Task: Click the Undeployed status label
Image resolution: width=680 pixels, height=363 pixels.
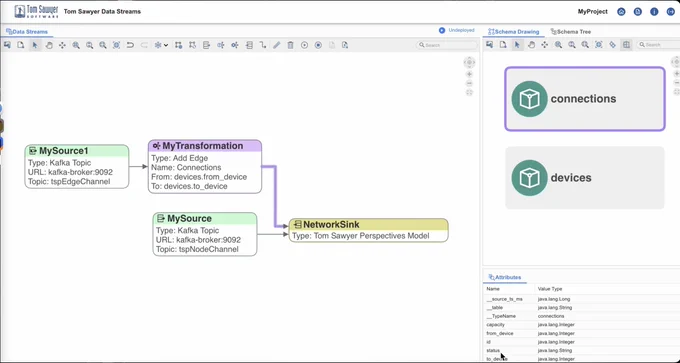Action: pyautogui.click(x=461, y=30)
